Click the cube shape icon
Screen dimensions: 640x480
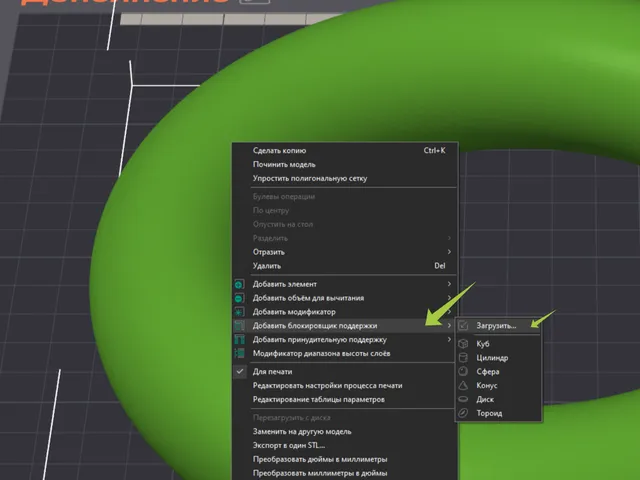point(463,344)
